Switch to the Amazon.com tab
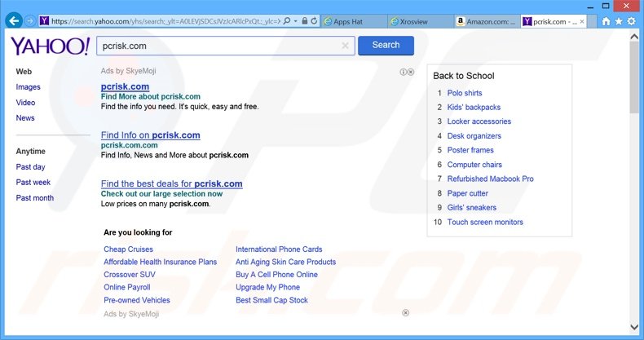 [487, 21]
